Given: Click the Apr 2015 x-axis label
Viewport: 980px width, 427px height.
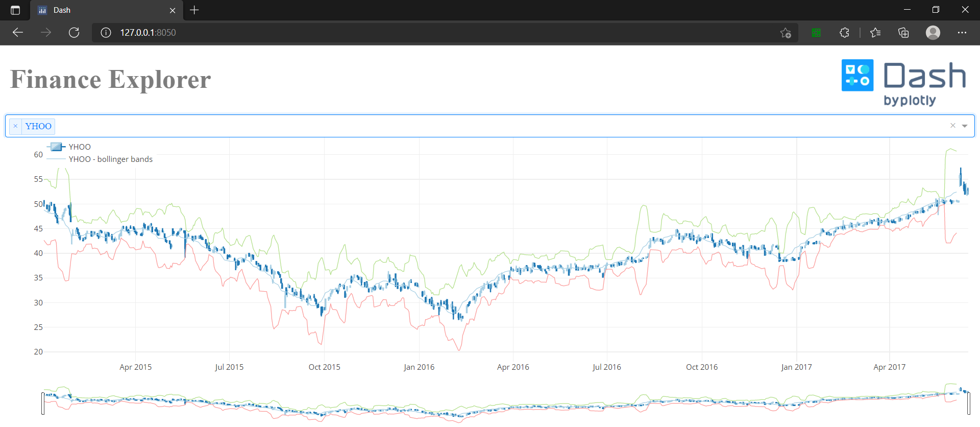Looking at the screenshot, I should 135,367.
